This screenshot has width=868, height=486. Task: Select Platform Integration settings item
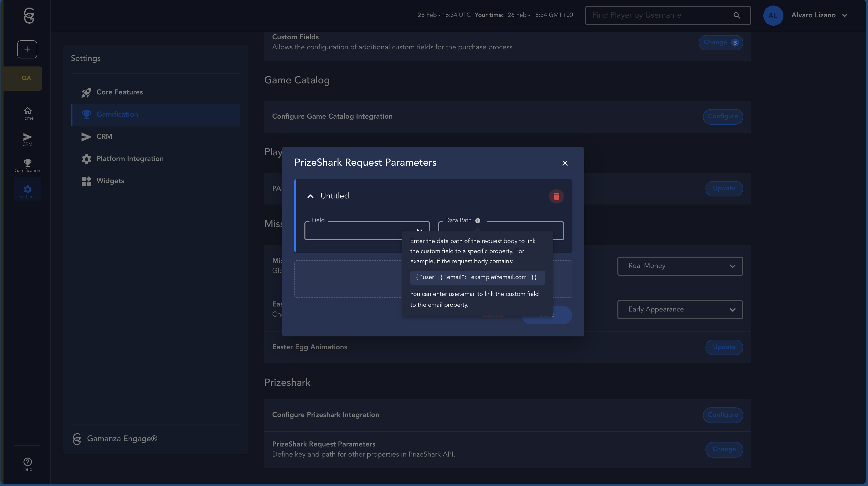pos(130,158)
